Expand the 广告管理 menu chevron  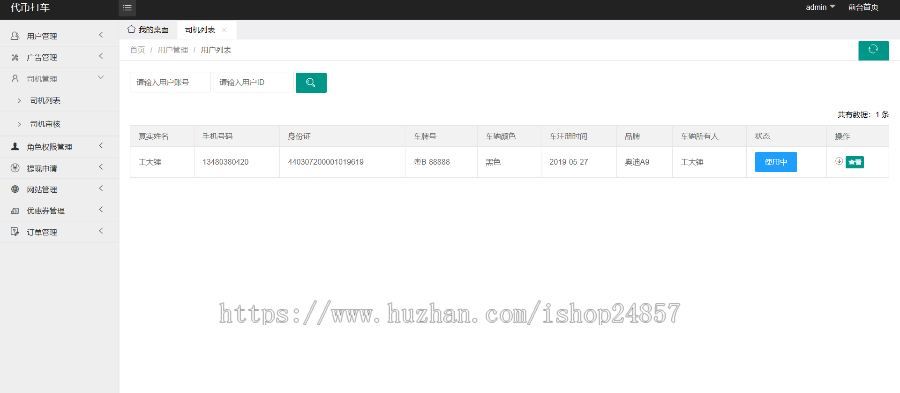click(100, 56)
